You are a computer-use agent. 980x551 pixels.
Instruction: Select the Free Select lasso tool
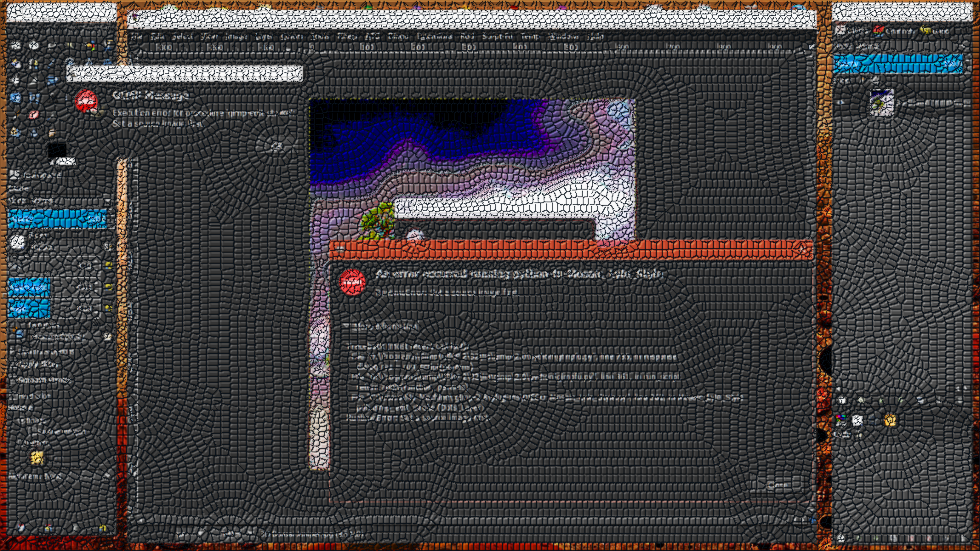coord(52,45)
